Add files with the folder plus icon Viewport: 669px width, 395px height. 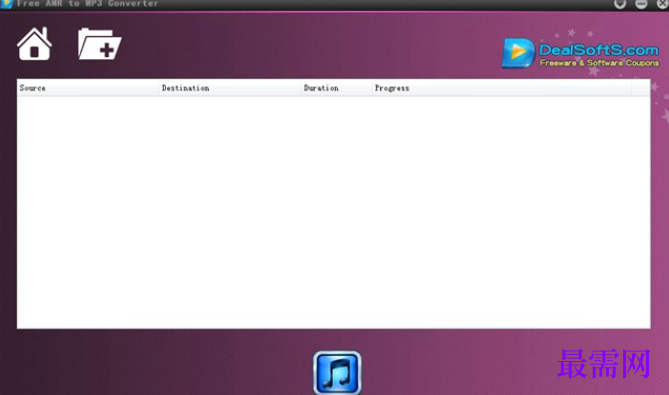pos(99,44)
